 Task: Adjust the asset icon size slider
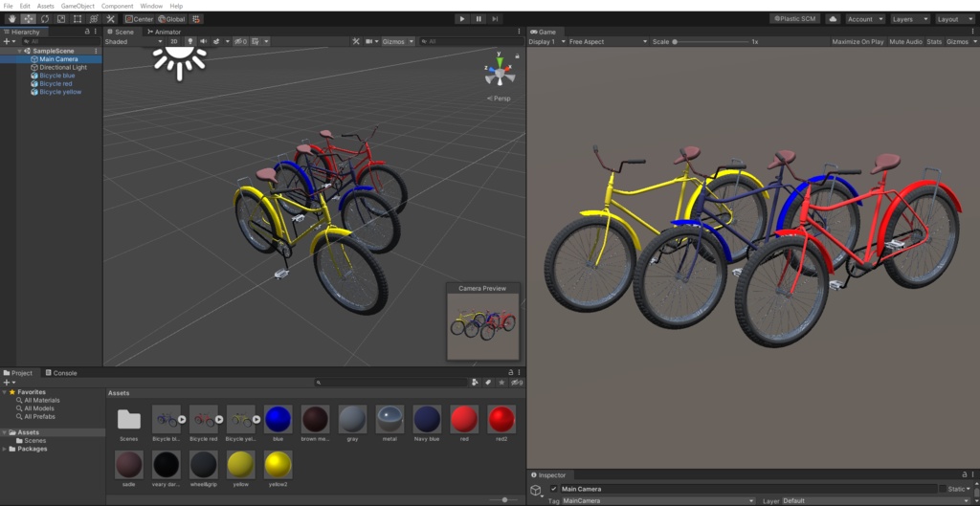coord(505,499)
